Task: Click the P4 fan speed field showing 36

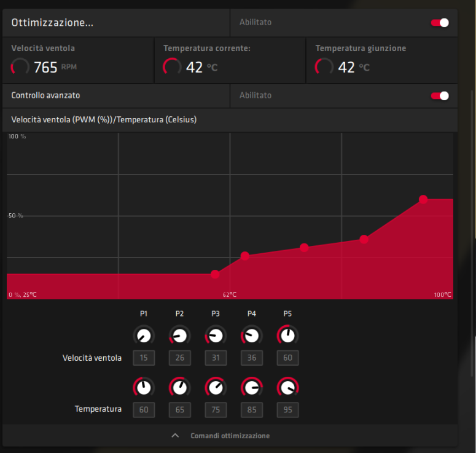Action: coord(252,358)
